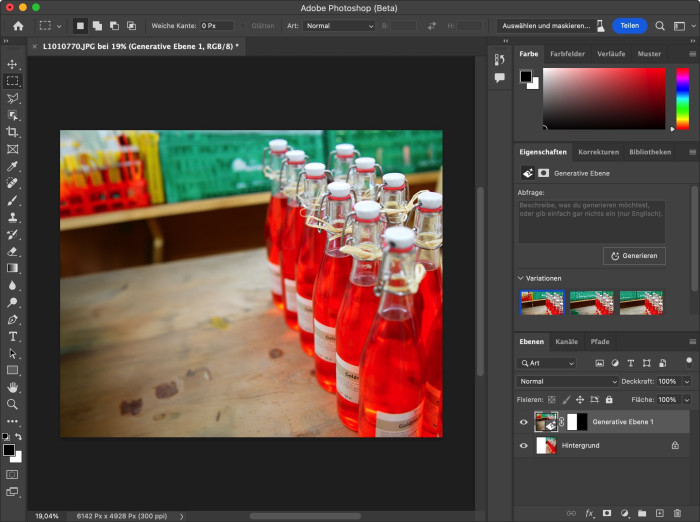Open the Fläche fill dropdown arrow
Screen dimensions: 700x522
pos(687,400)
